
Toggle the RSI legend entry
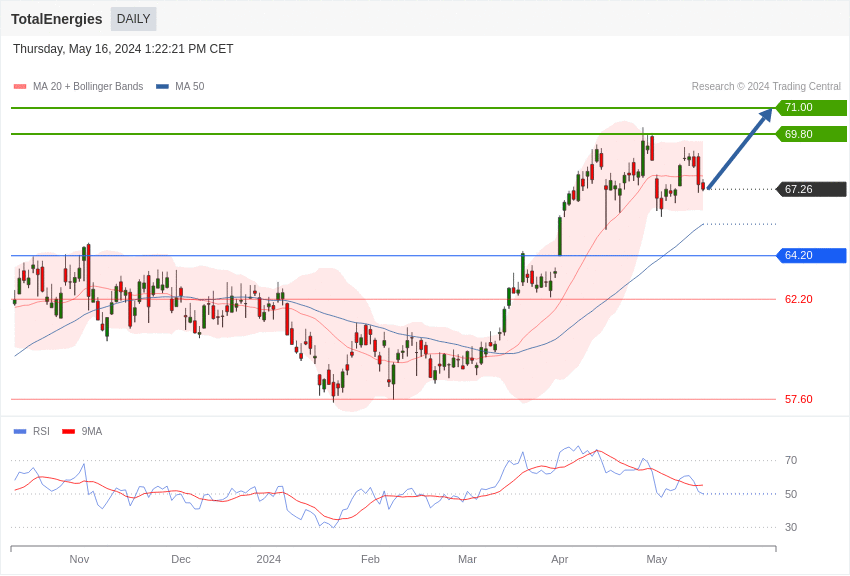click(41, 432)
